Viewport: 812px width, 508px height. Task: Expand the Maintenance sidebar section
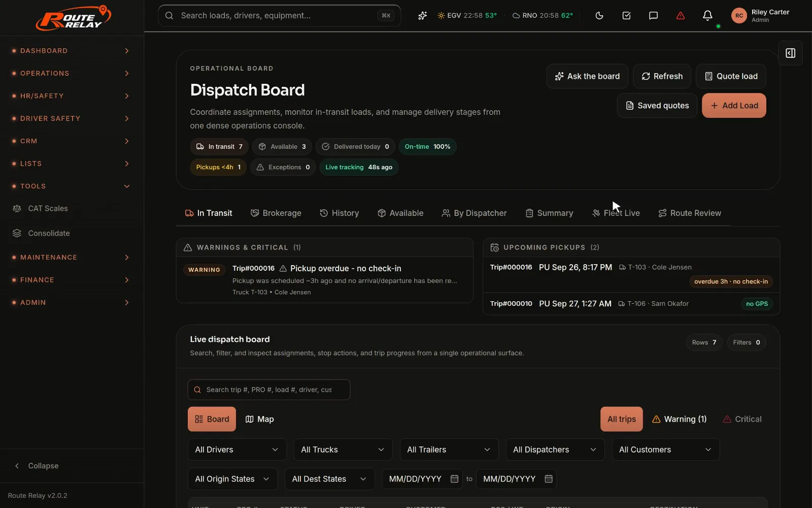tap(72, 258)
